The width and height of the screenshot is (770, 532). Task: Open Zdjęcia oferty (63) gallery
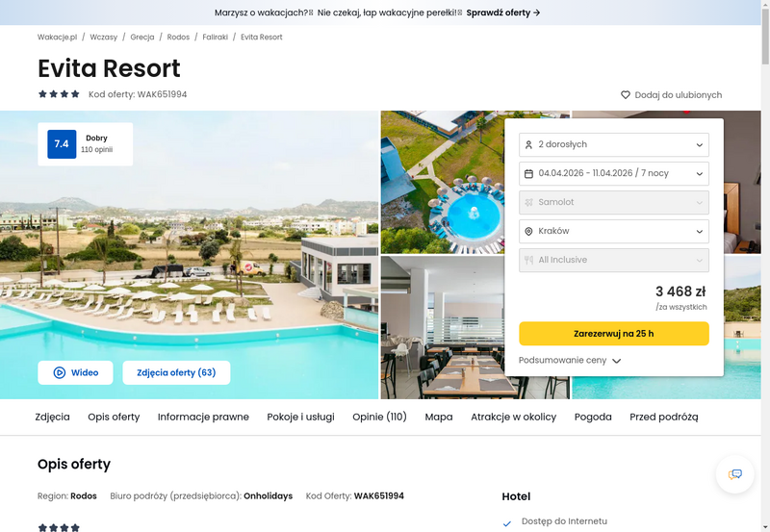[x=176, y=372]
